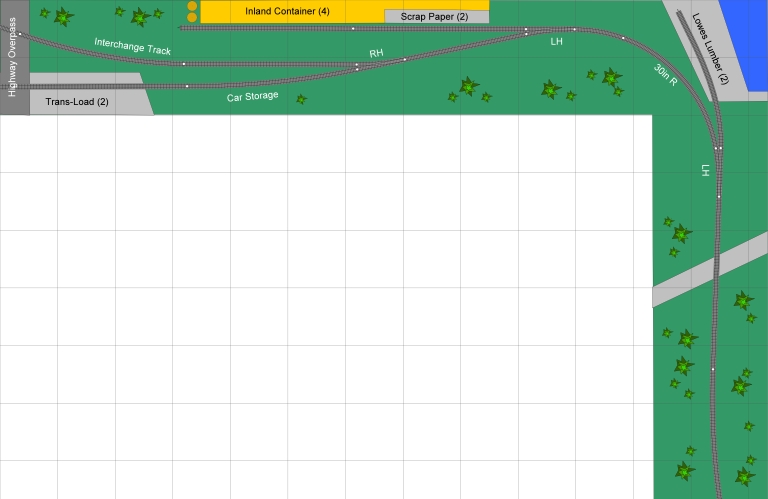Click the 30in R curve label
The height and width of the screenshot is (499, 768).
[x=666, y=76]
